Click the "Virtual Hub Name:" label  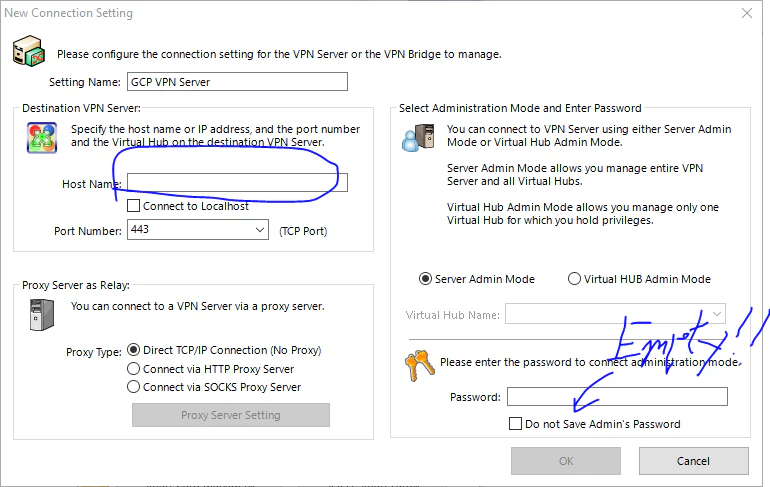pyautogui.click(x=452, y=315)
